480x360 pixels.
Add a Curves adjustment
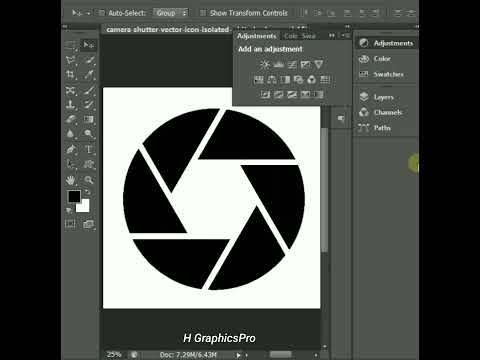pos(292,64)
